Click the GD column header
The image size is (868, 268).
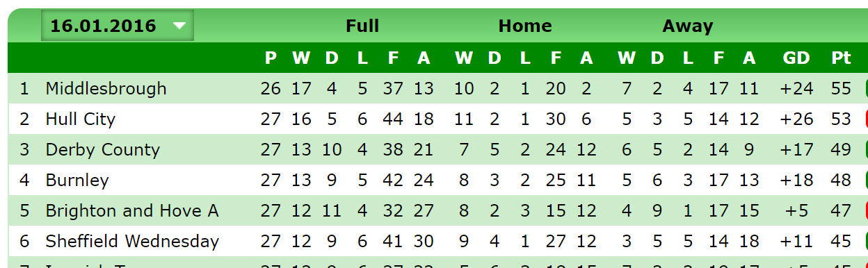click(796, 58)
